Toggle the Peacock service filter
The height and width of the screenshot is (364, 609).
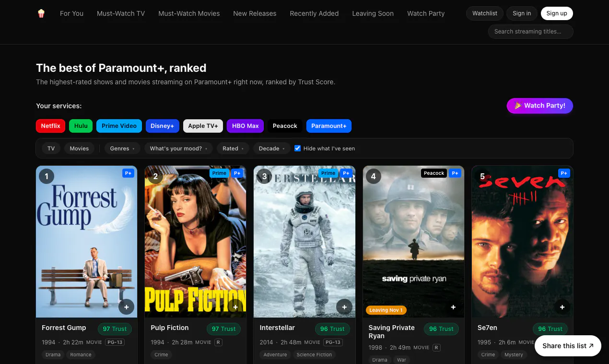pos(285,126)
